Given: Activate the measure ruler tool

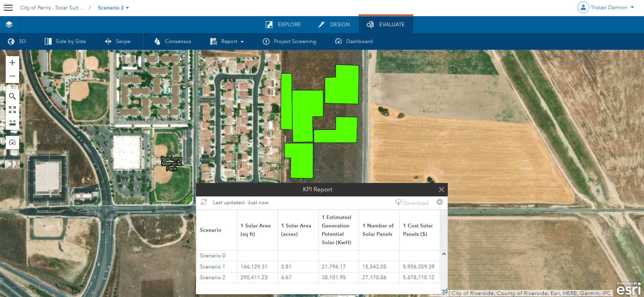Looking at the screenshot, I should click(12, 123).
